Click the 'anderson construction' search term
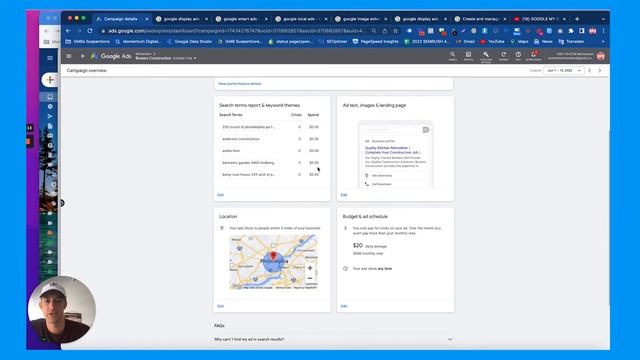Viewport: 640px width, 360px height. point(241,139)
